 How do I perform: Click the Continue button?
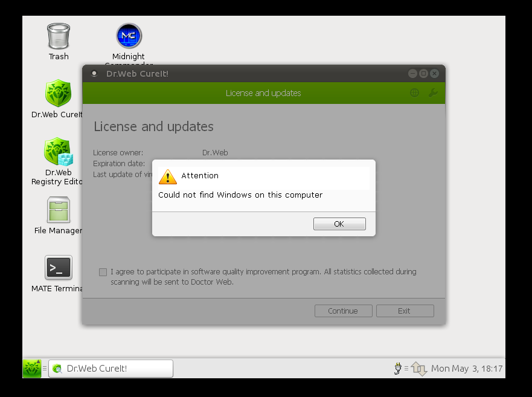[x=344, y=311]
